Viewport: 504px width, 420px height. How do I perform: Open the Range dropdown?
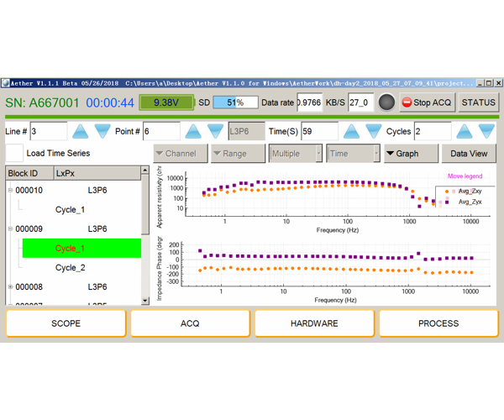pos(238,154)
